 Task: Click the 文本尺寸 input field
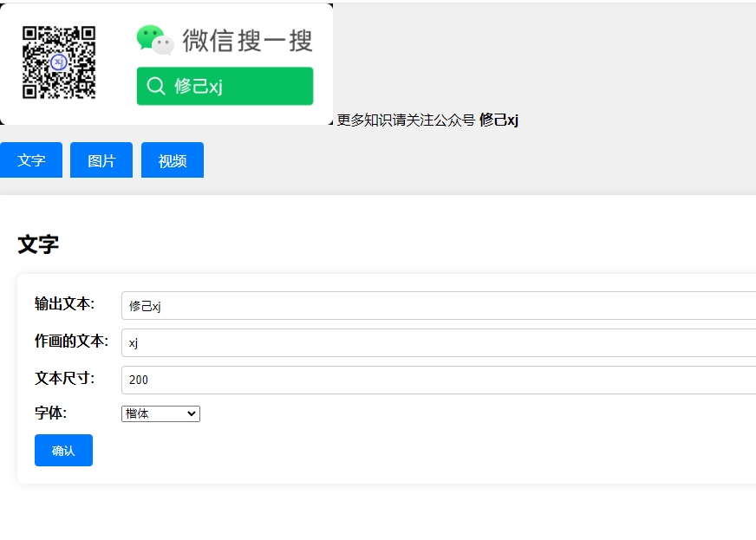[439, 380]
